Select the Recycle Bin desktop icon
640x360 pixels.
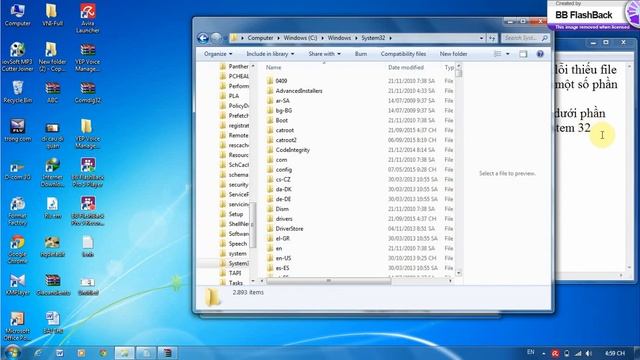click(18, 92)
